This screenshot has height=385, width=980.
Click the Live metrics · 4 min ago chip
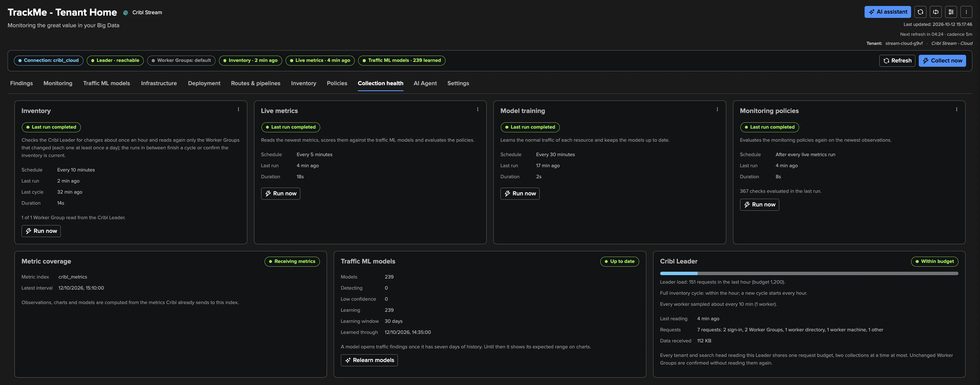click(320, 60)
